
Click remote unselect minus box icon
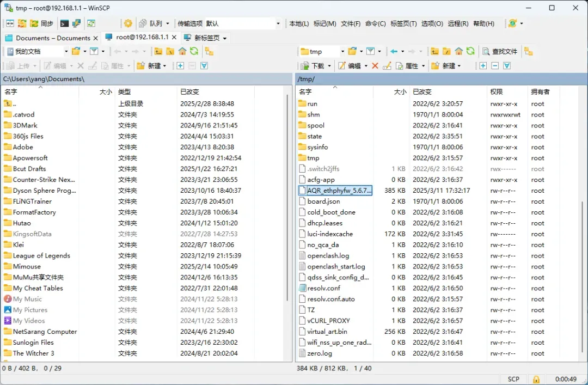click(x=495, y=66)
